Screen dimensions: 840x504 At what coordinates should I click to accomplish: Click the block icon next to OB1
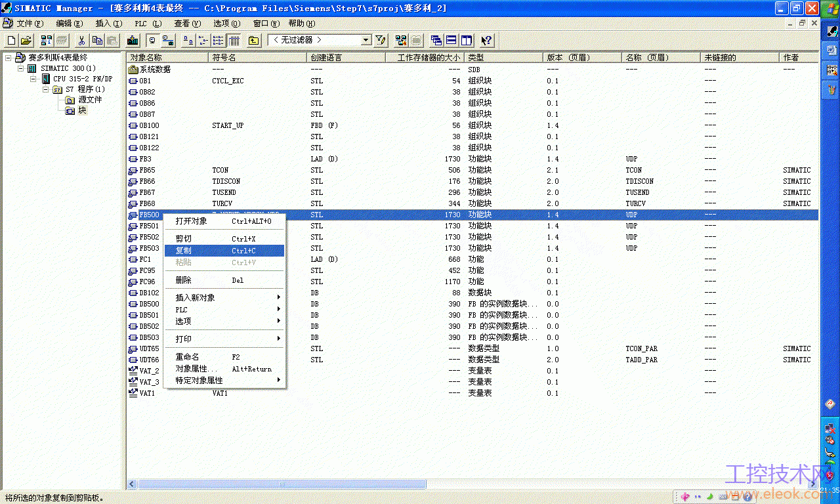click(x=133, y=81)
